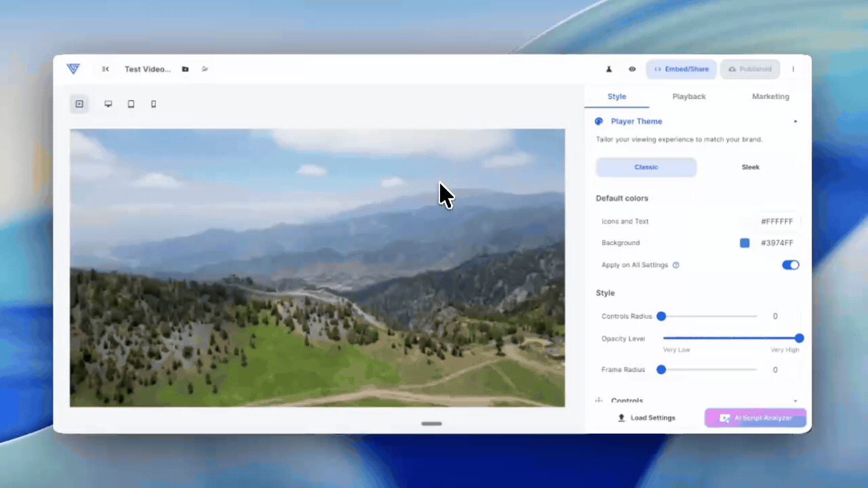Open the Marketing tab

point(770,96)
